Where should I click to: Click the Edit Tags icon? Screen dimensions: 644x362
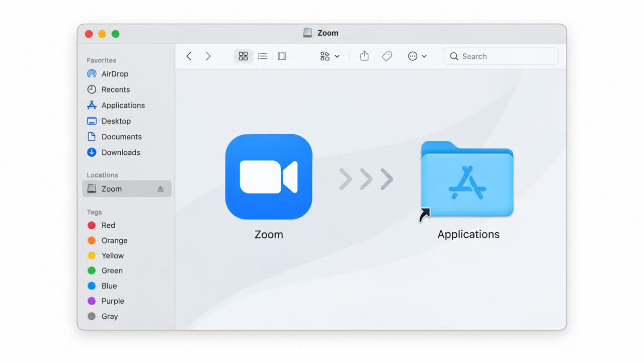[x=387, y=56]
